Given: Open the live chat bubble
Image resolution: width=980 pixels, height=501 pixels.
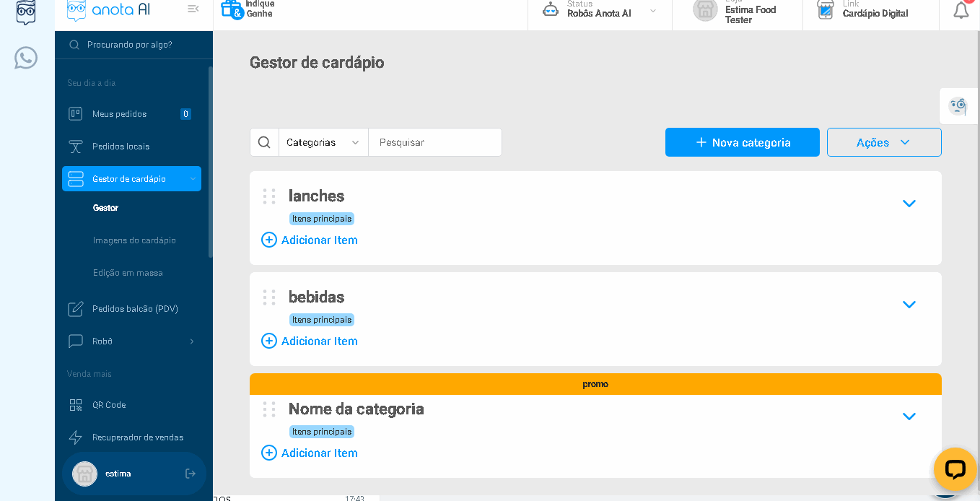Looking at the screenshot, I should click(954, 469).
